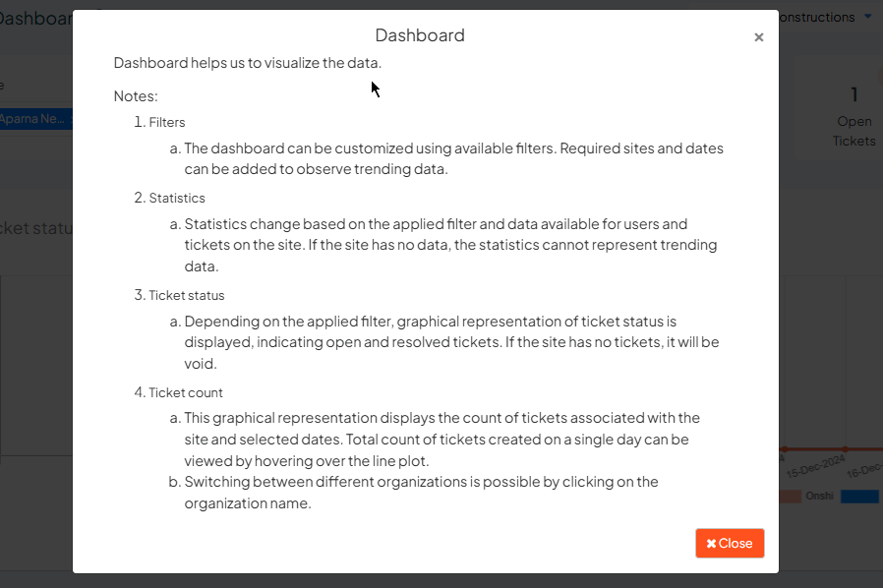This screenshot has height=588, width=883.
Task: Click the Notes: label in the dialog
Action: 136,96
